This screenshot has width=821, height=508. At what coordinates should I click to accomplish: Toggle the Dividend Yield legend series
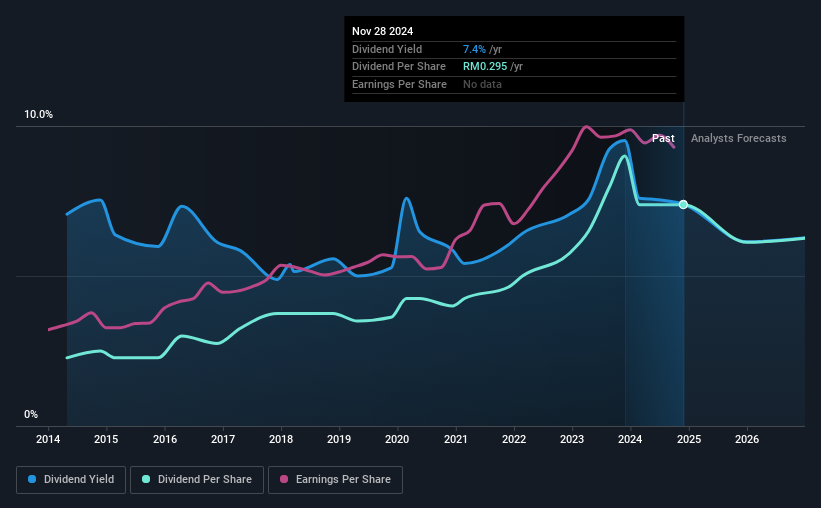click(71, 480)
